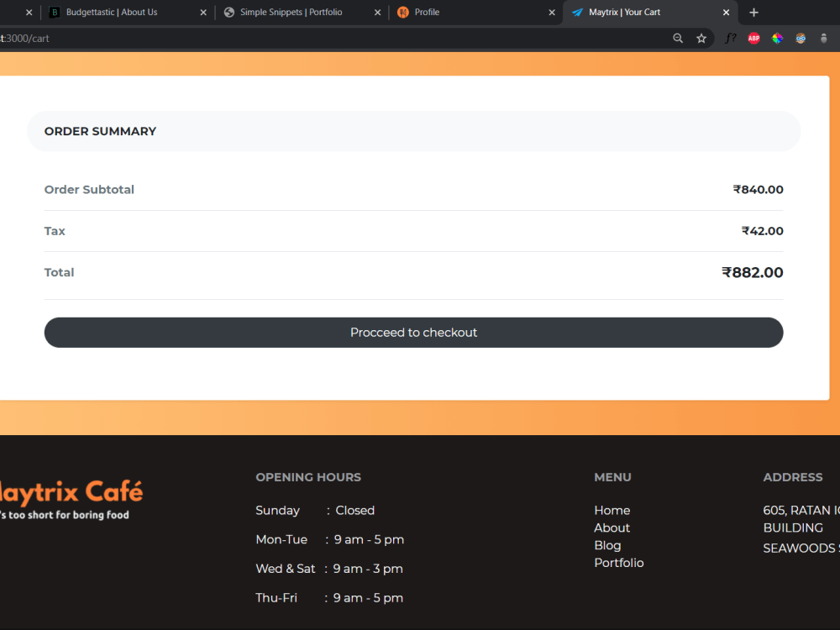Click the Mon-Tue 9 am - 5 pm row

click(x=329, y=539)
